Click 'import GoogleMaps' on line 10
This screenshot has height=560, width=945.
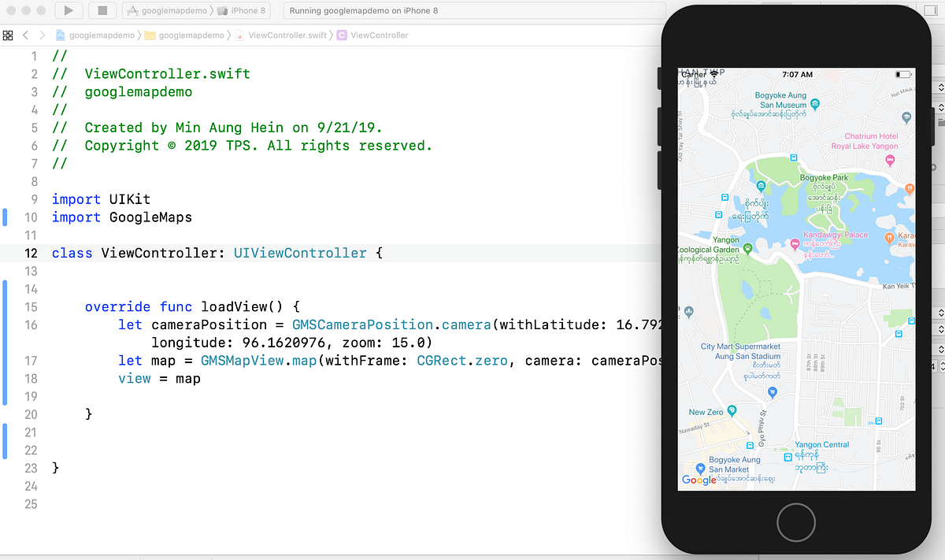[122, 217]
